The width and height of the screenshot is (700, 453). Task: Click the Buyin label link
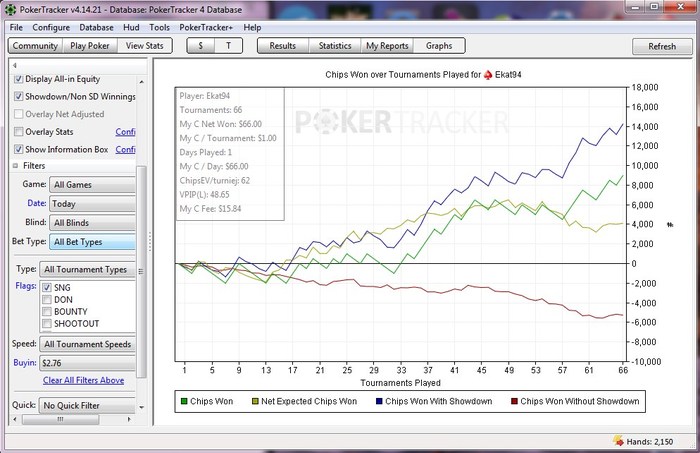(25, 362)
